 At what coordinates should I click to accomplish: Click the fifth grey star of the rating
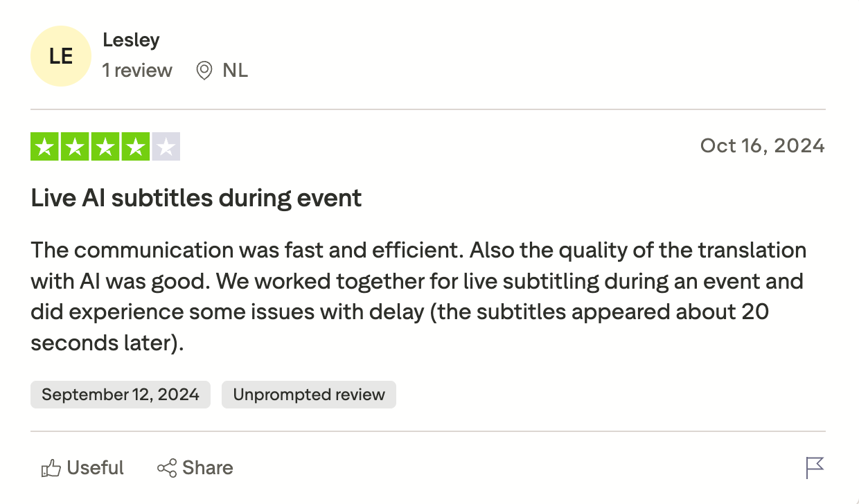pos(166,146)
